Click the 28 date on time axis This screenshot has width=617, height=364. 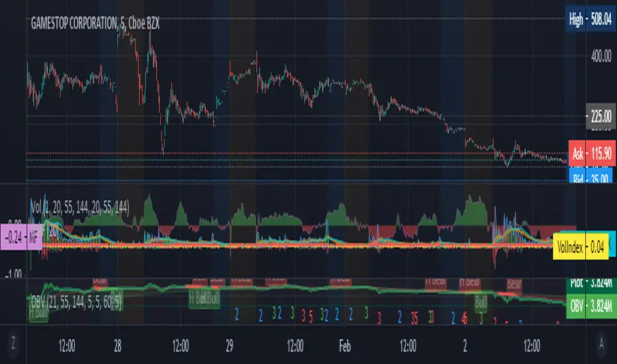118,346
